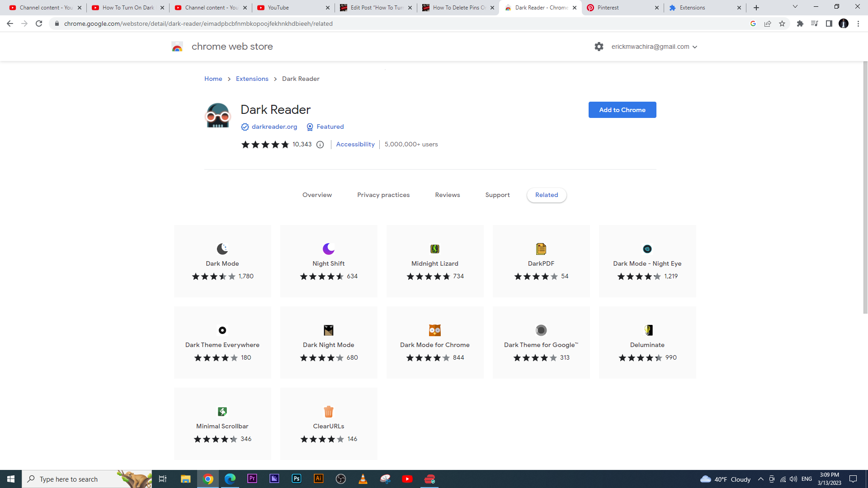Click the Dark Night Mode icon
This screenshot has width=868, height=488.
329,330
